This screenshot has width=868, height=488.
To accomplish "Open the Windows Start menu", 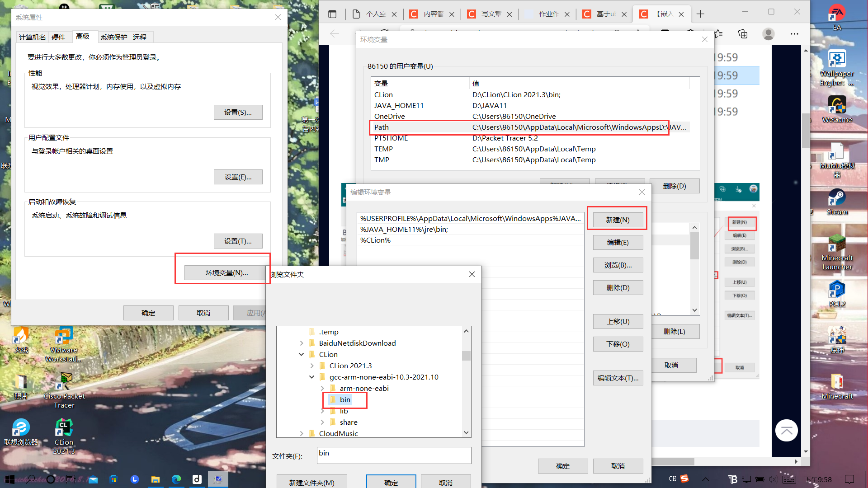I will tap(9, 479).
